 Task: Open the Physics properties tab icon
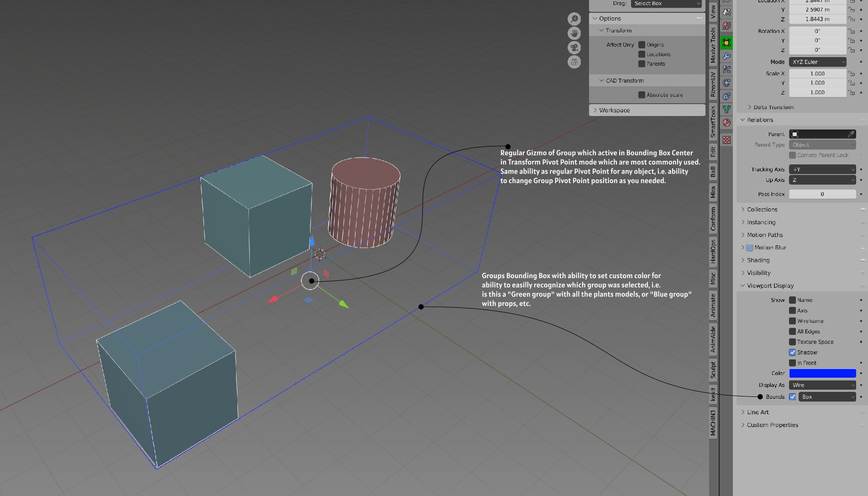tap(726, 83)
